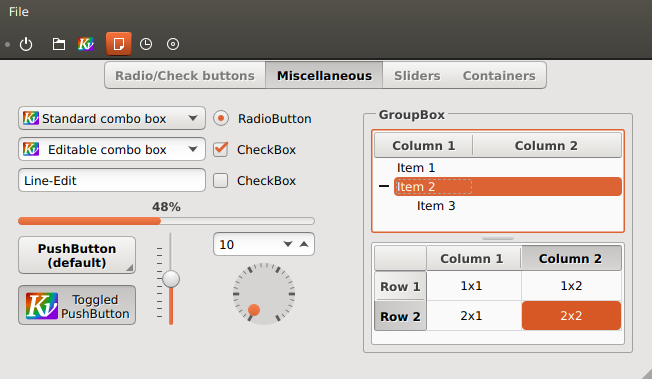Switch to the Sliders tab
The width and height of the screenshot is (652, 379).
tap(417, 76)
